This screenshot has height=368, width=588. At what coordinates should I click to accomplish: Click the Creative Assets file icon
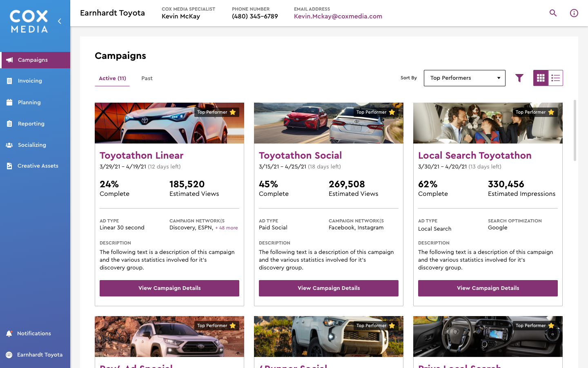[x=9, y=166]
